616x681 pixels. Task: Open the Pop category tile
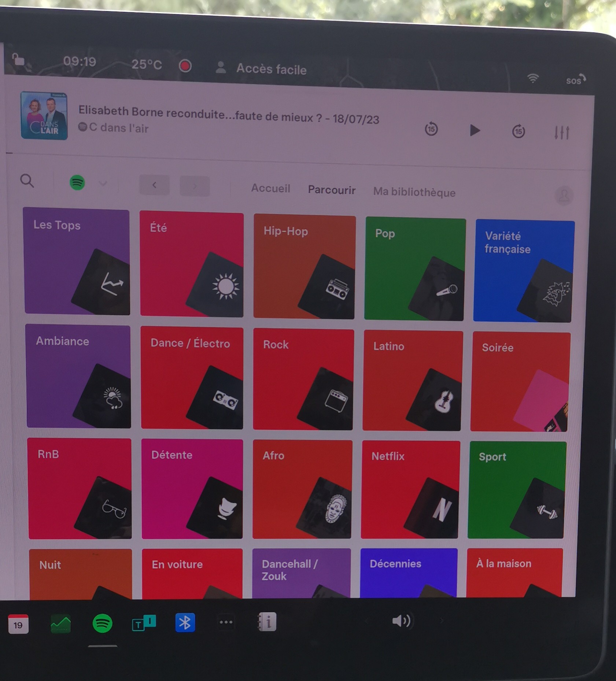click(415, 269)
